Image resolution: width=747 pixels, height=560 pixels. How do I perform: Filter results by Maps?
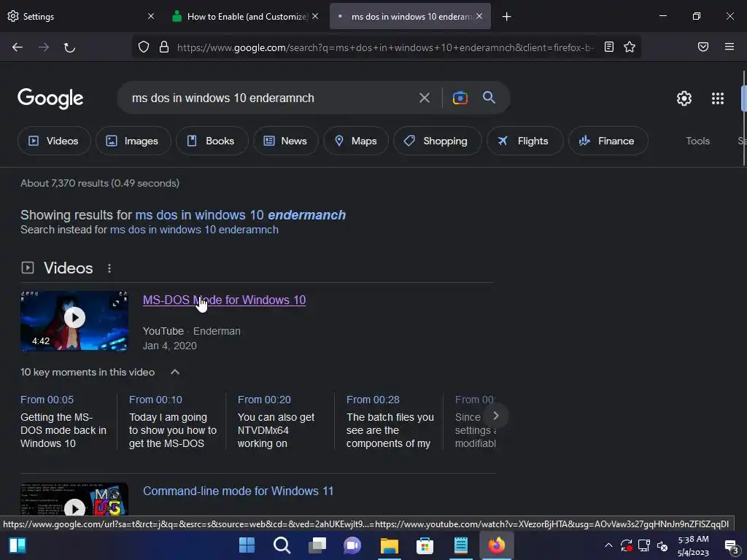point(356,141)
